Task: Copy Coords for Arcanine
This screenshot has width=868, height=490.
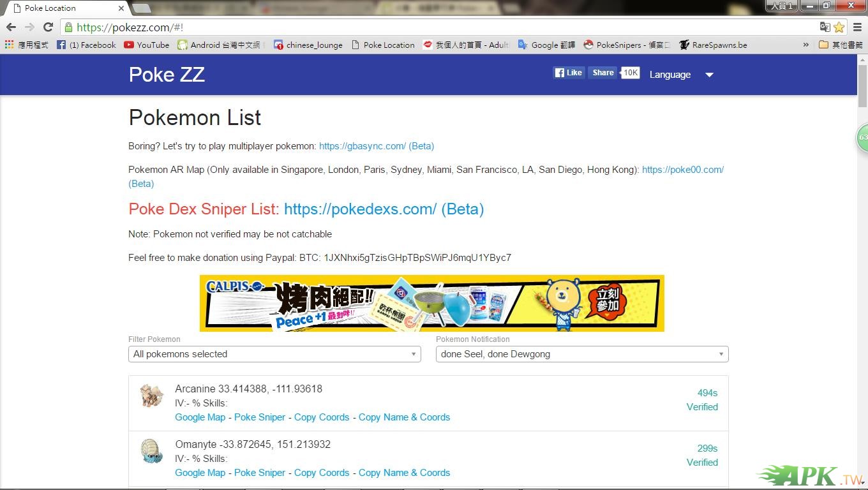Action: pyautogui.click(x=322, y=417)
